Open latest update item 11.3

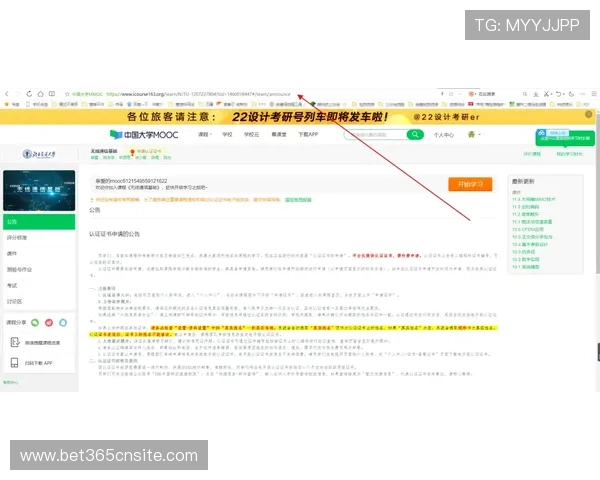click(x=526, y=207)
